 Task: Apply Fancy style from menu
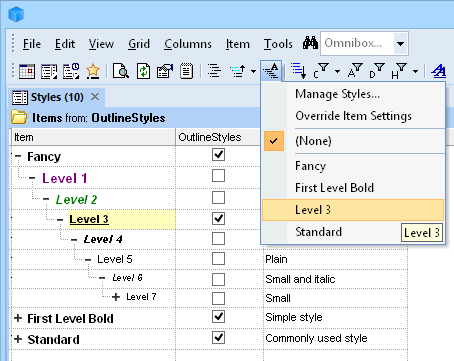point(353,166)
